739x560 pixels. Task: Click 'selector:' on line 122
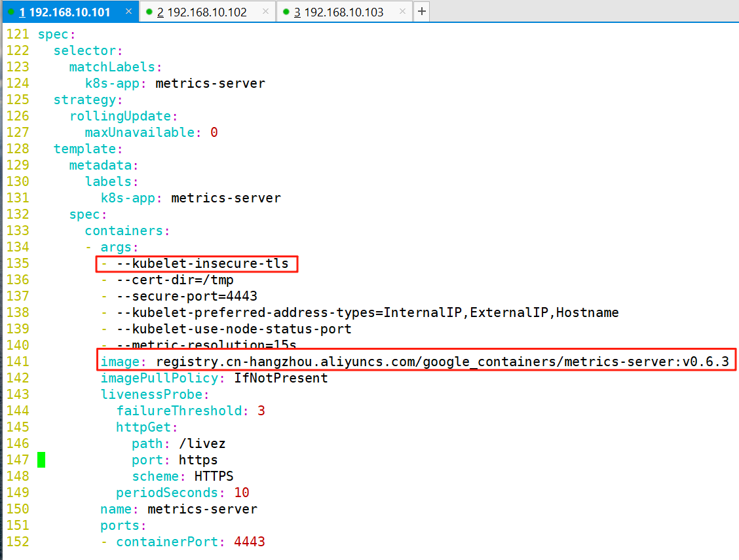[x=88, y=51]
